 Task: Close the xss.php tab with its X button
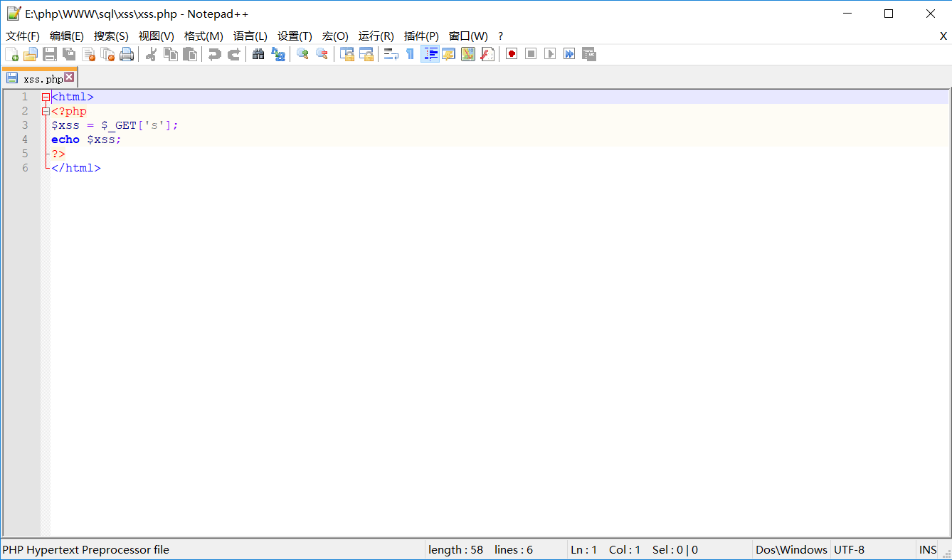click(x=69, y=77)
